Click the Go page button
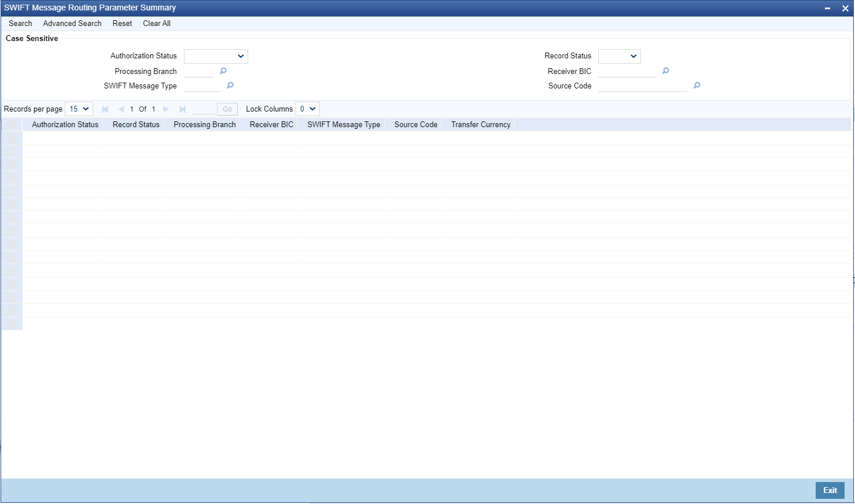 [x=227, y=109]
